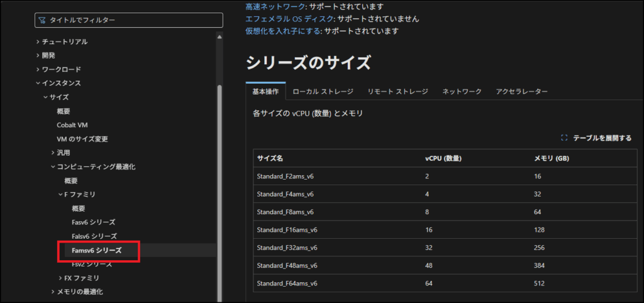Screen dimensions: 644x303
Task: Click the 各サイズの vCPU (数量) とメモリ text
Action: tap(308, 114)
